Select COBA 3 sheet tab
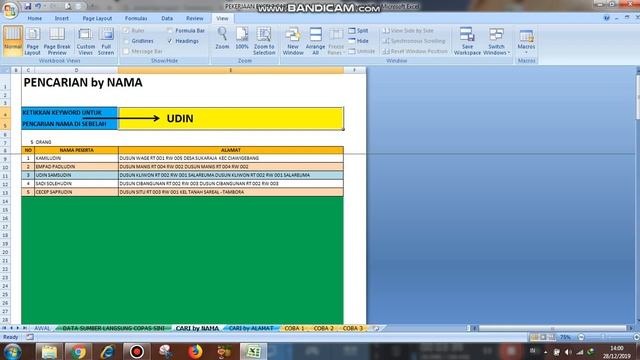 (x=353, y=328)
